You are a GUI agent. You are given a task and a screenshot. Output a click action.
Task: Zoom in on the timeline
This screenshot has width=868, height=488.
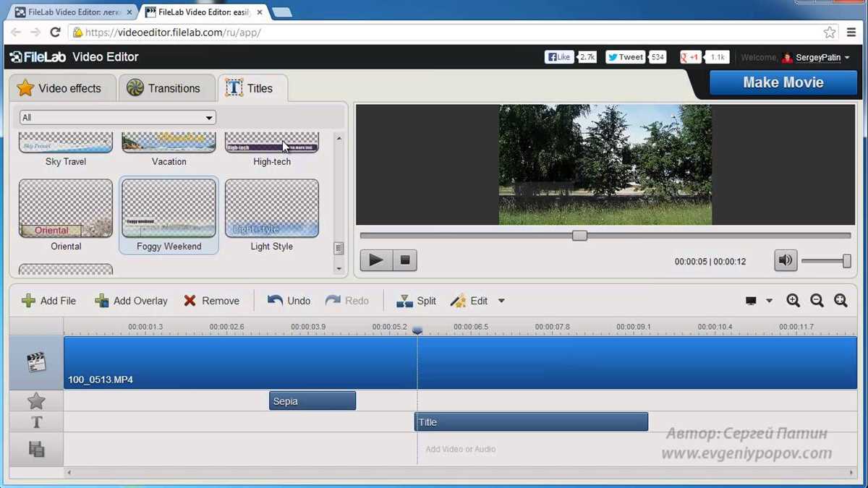[x=793, y=301]
